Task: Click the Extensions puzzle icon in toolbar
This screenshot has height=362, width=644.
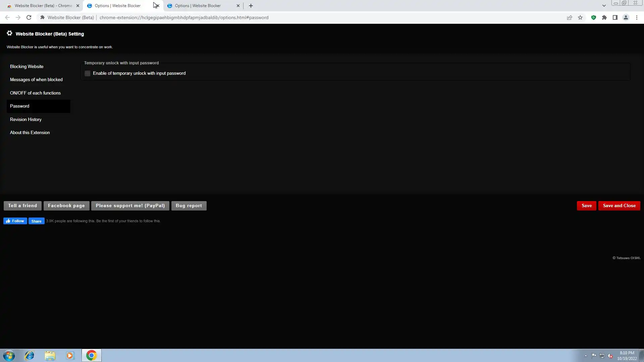Action: pyautogui.click(x=604, y=17)
